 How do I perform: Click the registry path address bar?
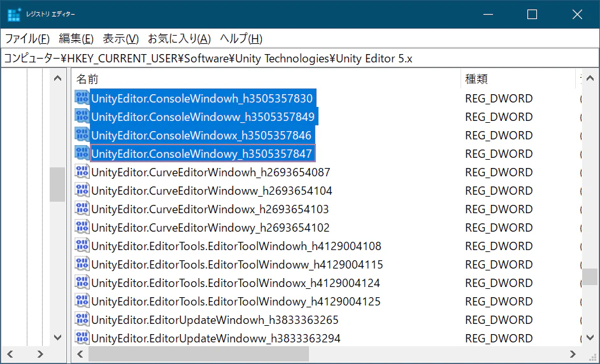click(x=300, y=59)
